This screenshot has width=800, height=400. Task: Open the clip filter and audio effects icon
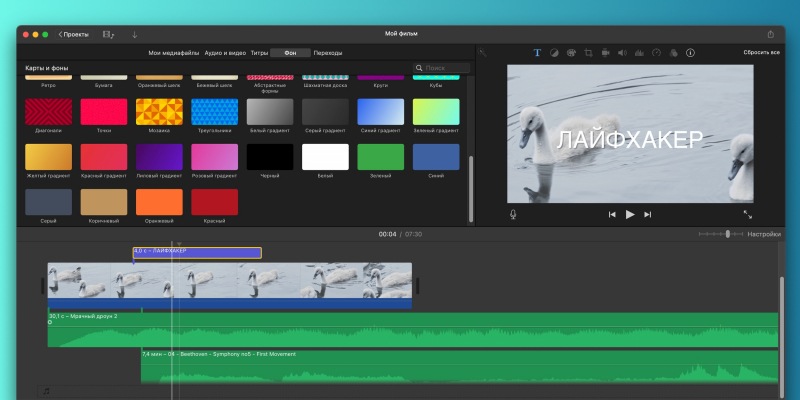click(673, 53)
